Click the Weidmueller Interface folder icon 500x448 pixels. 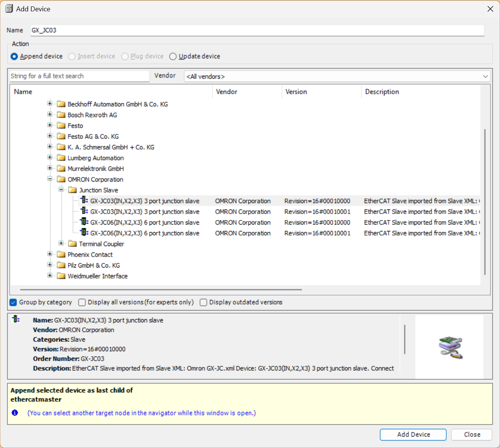tap(61, 276)
